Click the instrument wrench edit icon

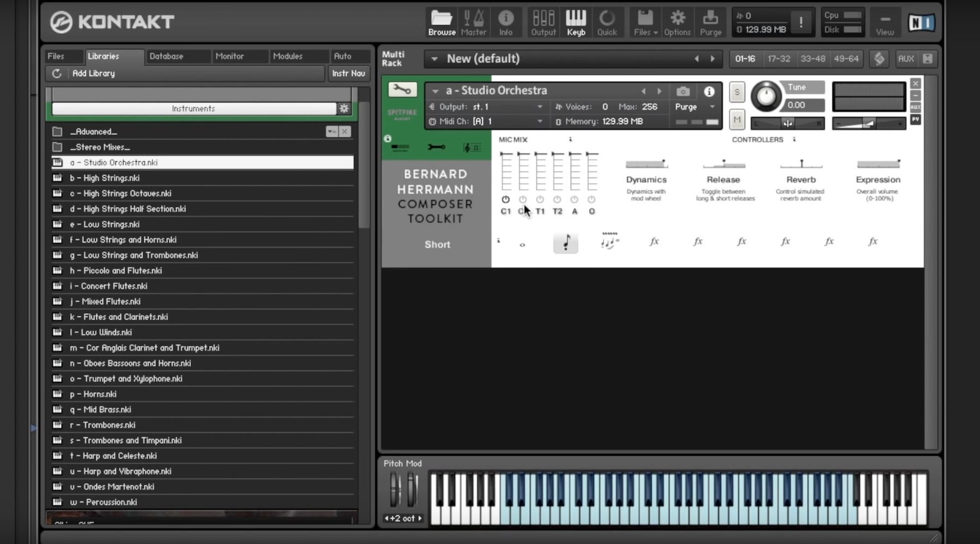(402, 89)
